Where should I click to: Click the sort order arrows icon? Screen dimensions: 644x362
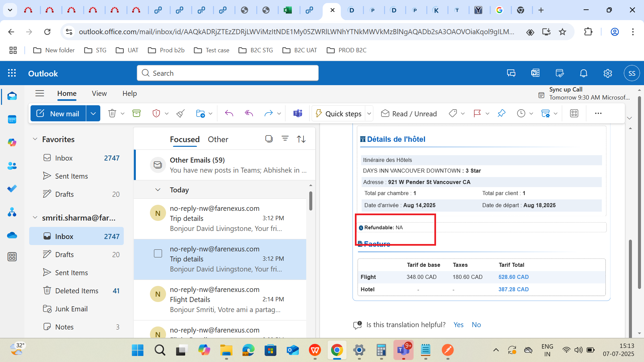[301, 139]
